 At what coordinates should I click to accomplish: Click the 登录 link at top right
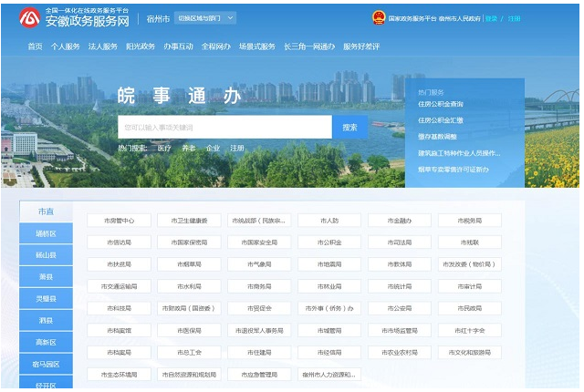[x=491, y=18]
